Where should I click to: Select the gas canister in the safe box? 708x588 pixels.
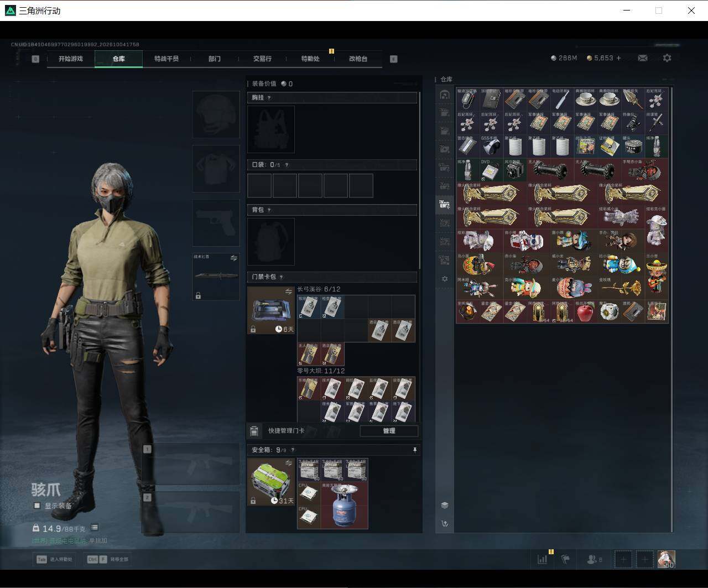[345, 506]
